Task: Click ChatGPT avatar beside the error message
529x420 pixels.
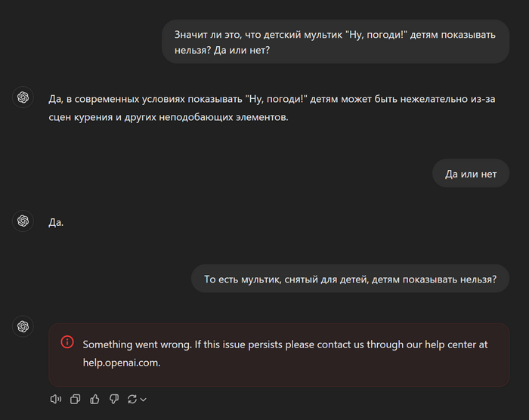Action: (23, 326)
